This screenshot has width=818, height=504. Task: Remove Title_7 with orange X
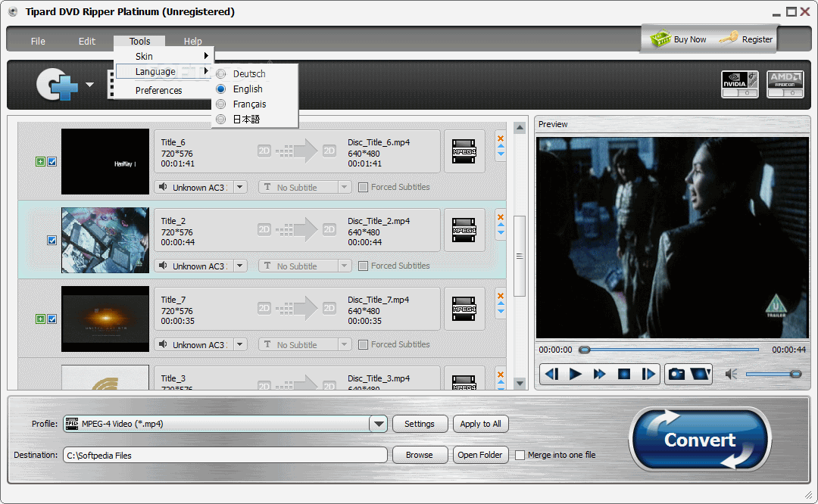coord(501,296)
